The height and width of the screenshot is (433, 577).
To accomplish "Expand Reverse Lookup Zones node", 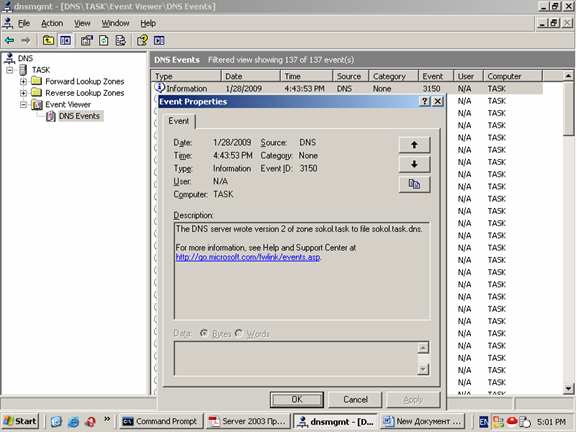I will pos(23,93).
